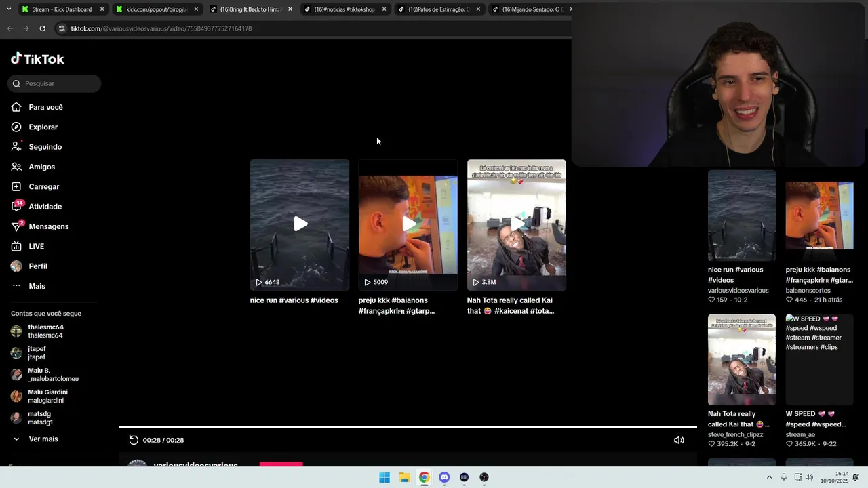Screen dimensions: 868x488
Task: Click the tiktok.com address bar URL
Action: pos(161,28)
